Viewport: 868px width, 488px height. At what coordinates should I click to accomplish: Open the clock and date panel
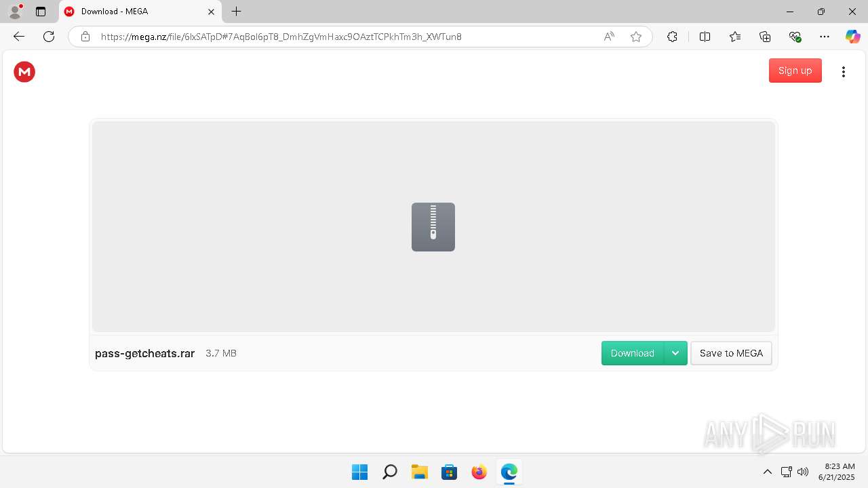[837, 472]
